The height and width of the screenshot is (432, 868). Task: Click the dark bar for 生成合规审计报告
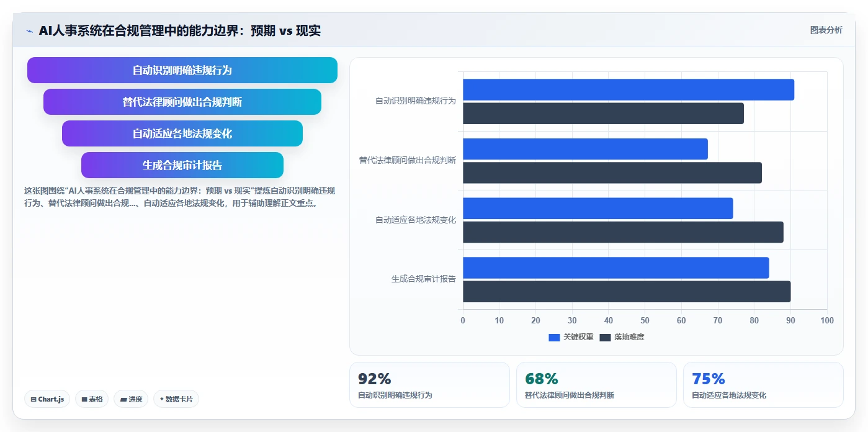(x=627, y=292)
